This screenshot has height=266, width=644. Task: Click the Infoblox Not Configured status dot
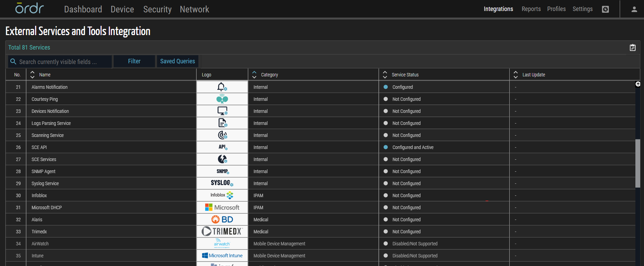tap(386, 195)
